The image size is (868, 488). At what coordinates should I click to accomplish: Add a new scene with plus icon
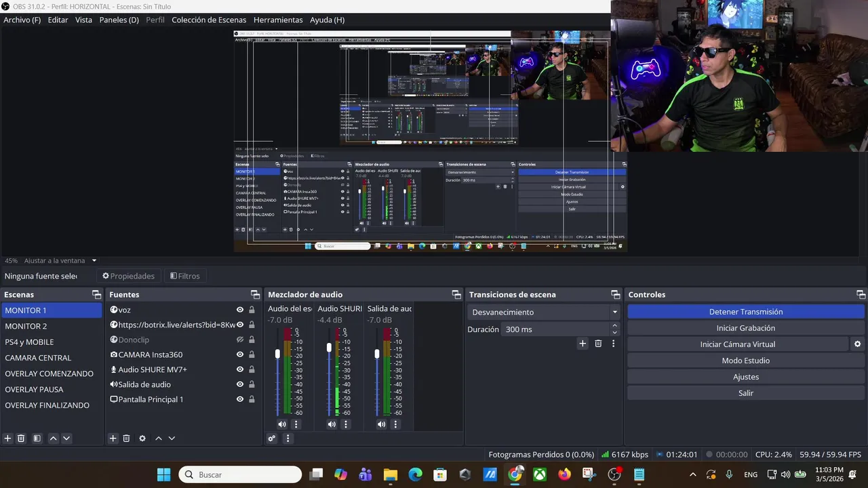[x=8, y=439]
